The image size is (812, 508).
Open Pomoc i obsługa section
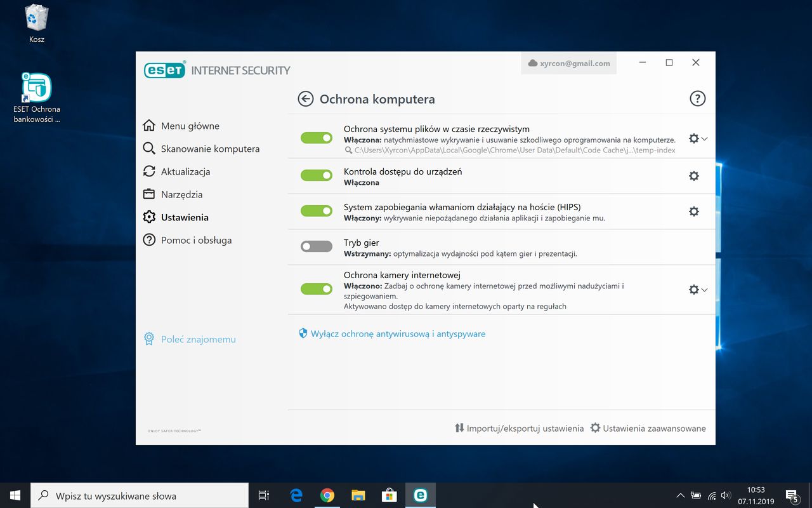(187, 240)
